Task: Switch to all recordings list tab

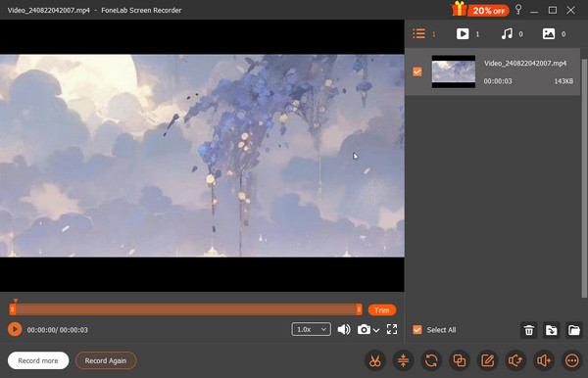Action: pos(424,33)
